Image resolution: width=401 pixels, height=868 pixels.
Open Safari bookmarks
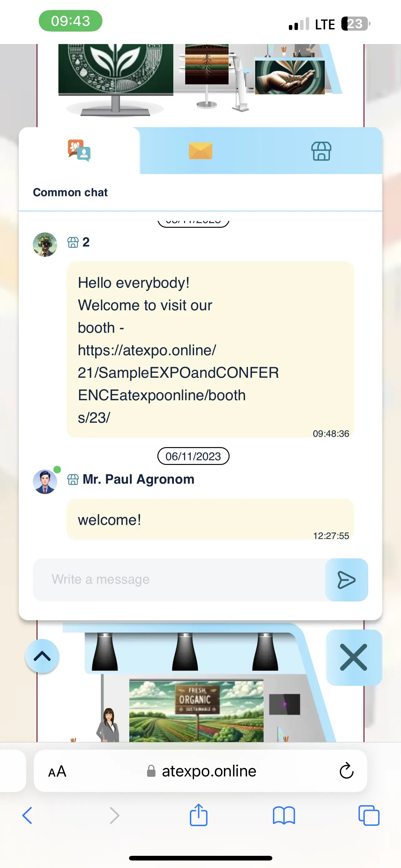(x=284, y=816)
